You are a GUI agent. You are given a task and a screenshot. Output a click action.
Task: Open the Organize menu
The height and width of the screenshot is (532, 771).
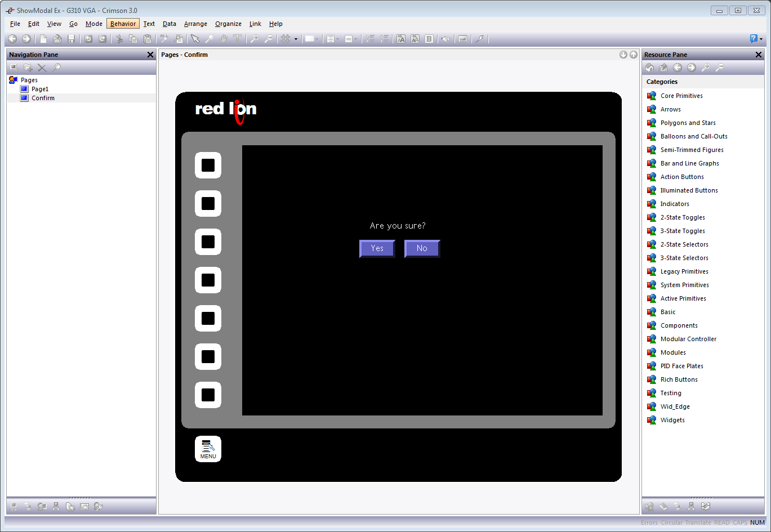pos(228,24)
